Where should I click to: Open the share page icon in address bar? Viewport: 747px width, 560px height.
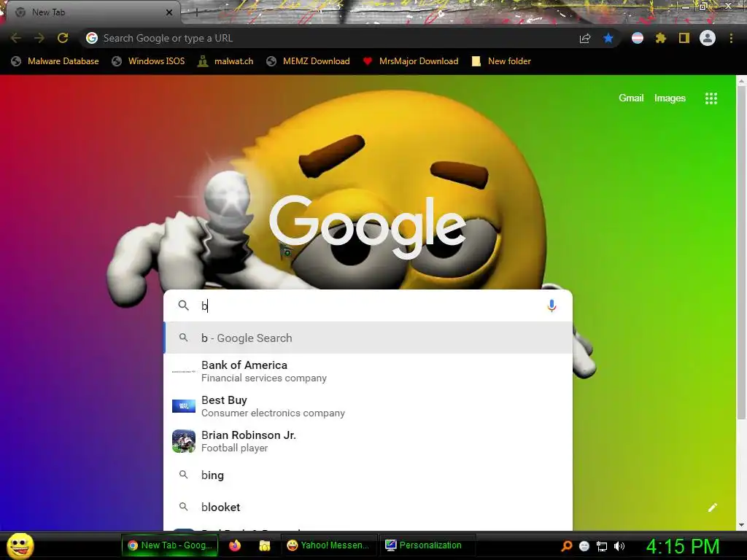pos(585,38)
